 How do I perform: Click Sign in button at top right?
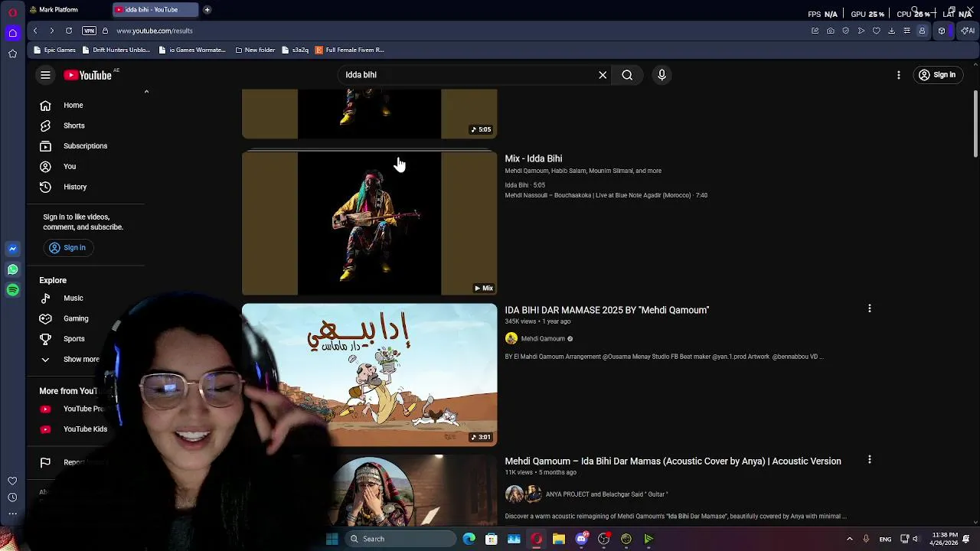click(937, 75)
